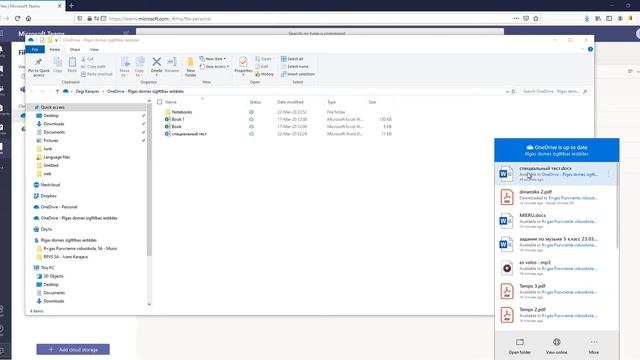Image resolution: width=640 pixels, height=360 pixels.
Task: Click Invert selection in ribbon
Action: (298, 74)
